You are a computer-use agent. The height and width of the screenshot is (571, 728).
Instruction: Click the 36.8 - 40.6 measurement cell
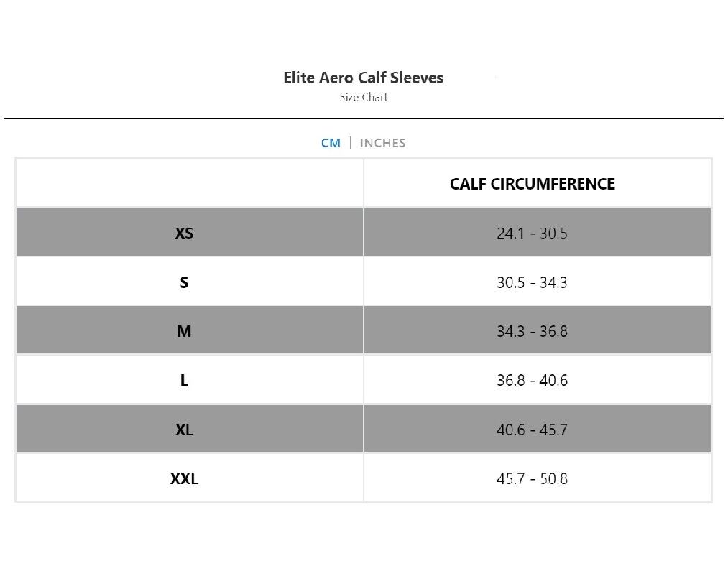532,380
